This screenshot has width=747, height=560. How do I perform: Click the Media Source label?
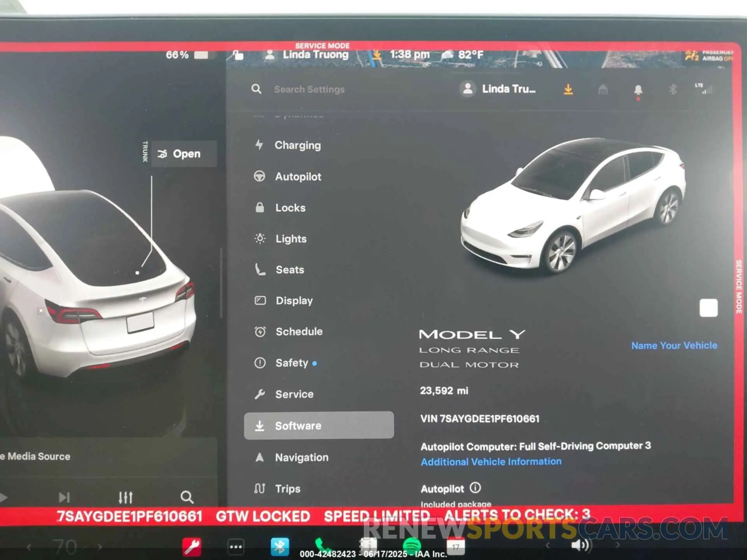click(x=36, y=456)
